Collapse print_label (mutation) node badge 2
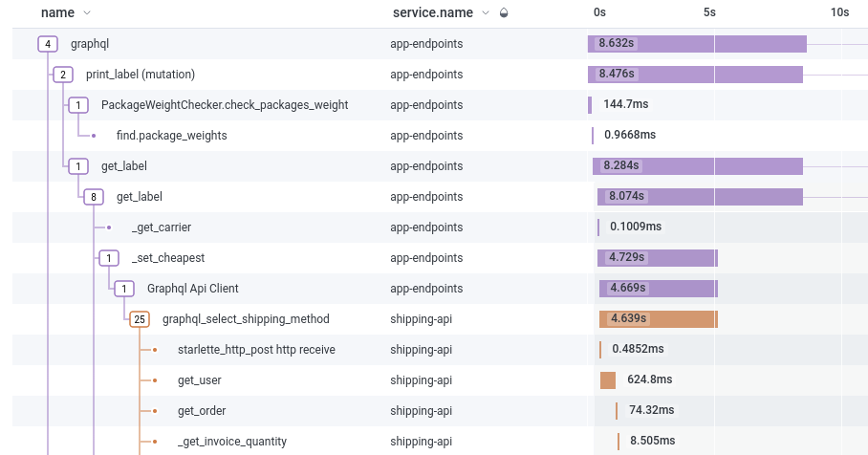The height and width of the screenshot is (455, 868). (x=63, y=75)
